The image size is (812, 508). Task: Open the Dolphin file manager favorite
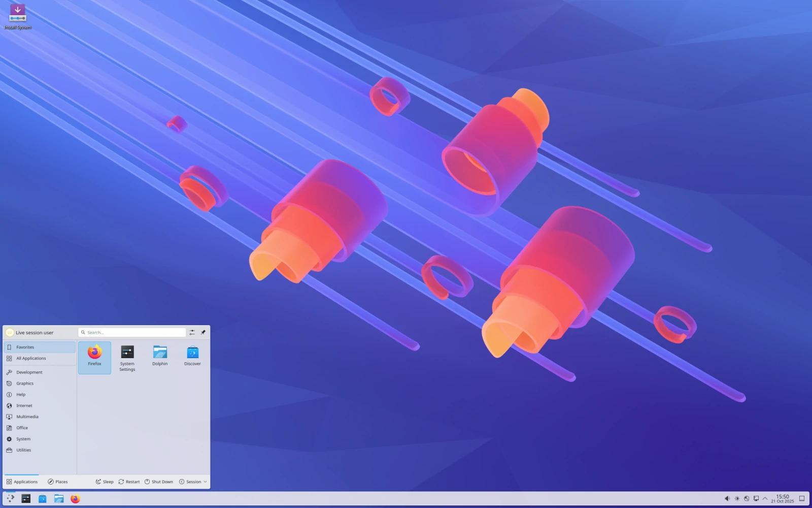[160, 356]
